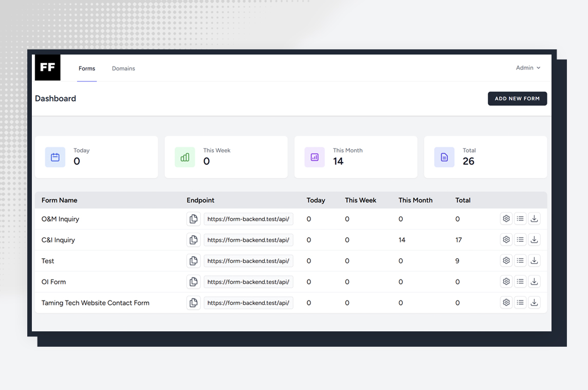The image size is (588, 390).
Task: Download submissions for OI Form
Action: (534, 282)
